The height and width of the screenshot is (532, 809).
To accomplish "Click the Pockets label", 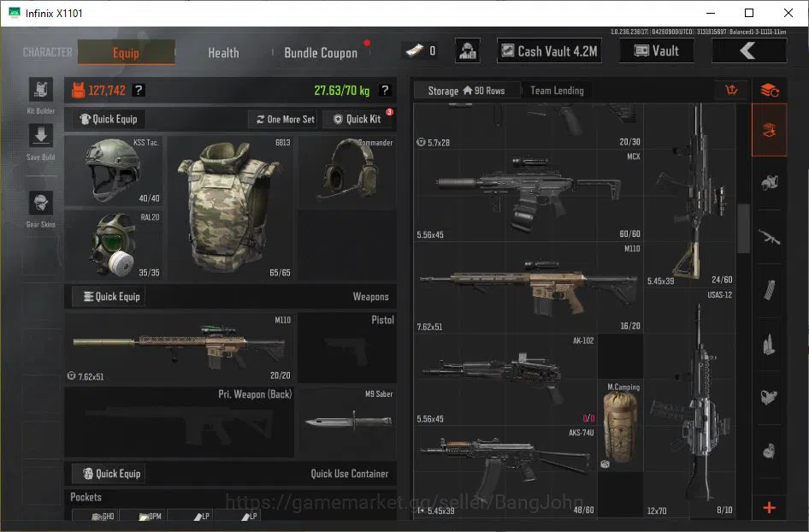I will [x=86, y=497].
